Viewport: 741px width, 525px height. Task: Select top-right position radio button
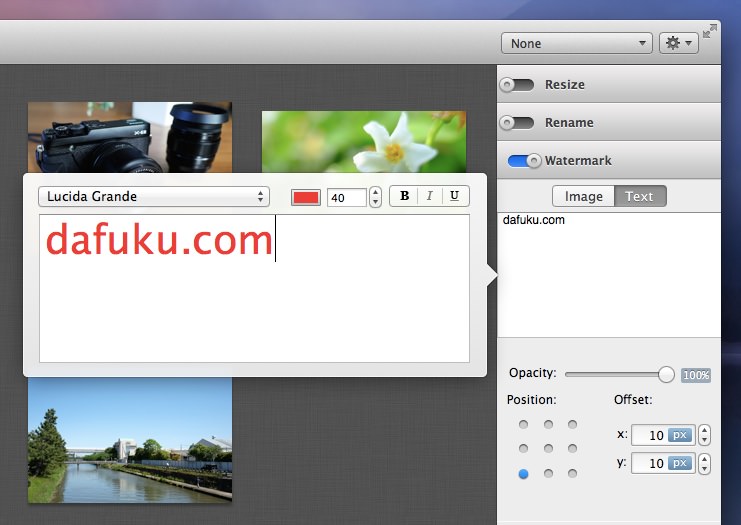pyautogui.click(x=572, y=424)
